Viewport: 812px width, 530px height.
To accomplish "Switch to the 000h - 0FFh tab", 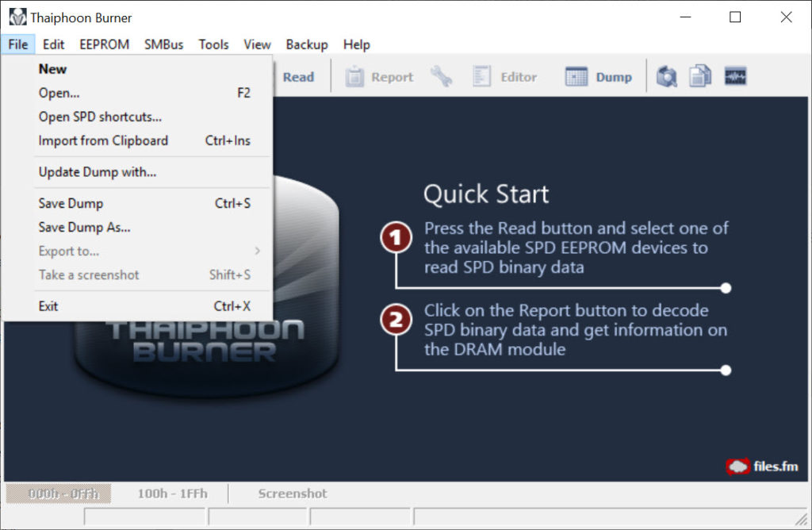I will 59,494.
